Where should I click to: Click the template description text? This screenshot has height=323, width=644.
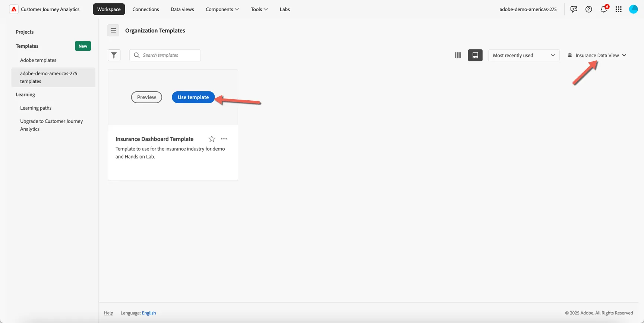click(170, 153)
